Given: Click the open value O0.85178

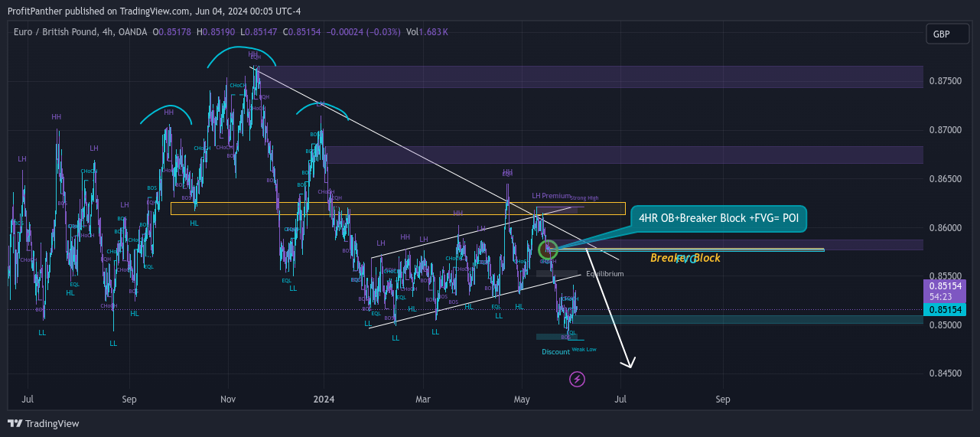Looking at the screenshot, I should pyautogui.click(x=173, y=32).
